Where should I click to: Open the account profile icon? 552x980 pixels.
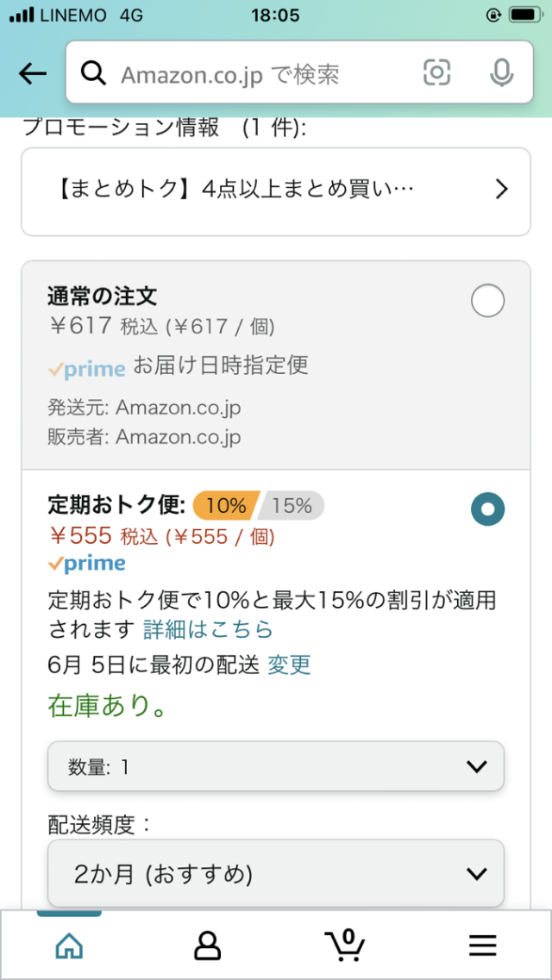pos(207,946)
